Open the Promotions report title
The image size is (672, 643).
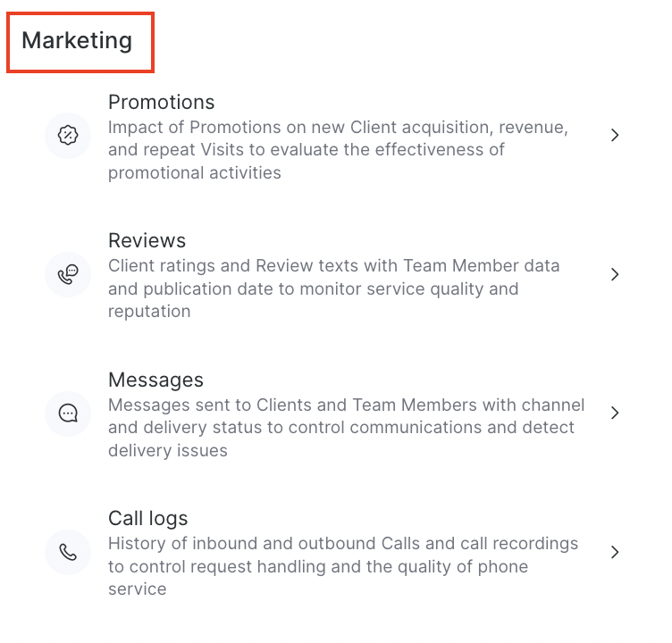tap(161, 102)
